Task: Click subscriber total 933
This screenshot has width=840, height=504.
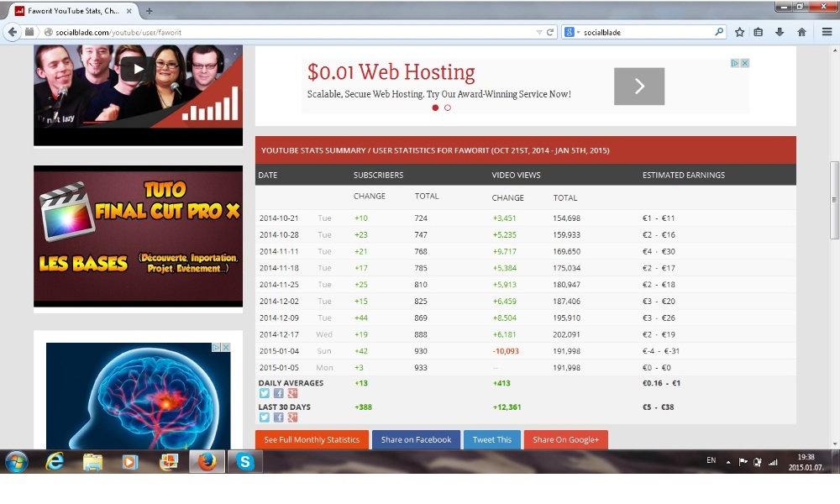Action: [x=421, y=367]
